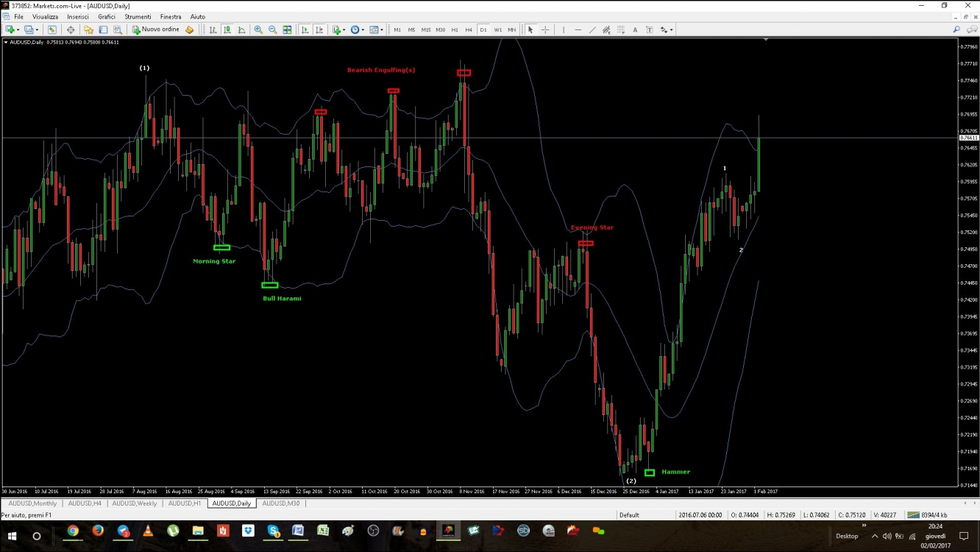
Task: Switch chart to candlestick display
Action: click(x=227, y=30)
